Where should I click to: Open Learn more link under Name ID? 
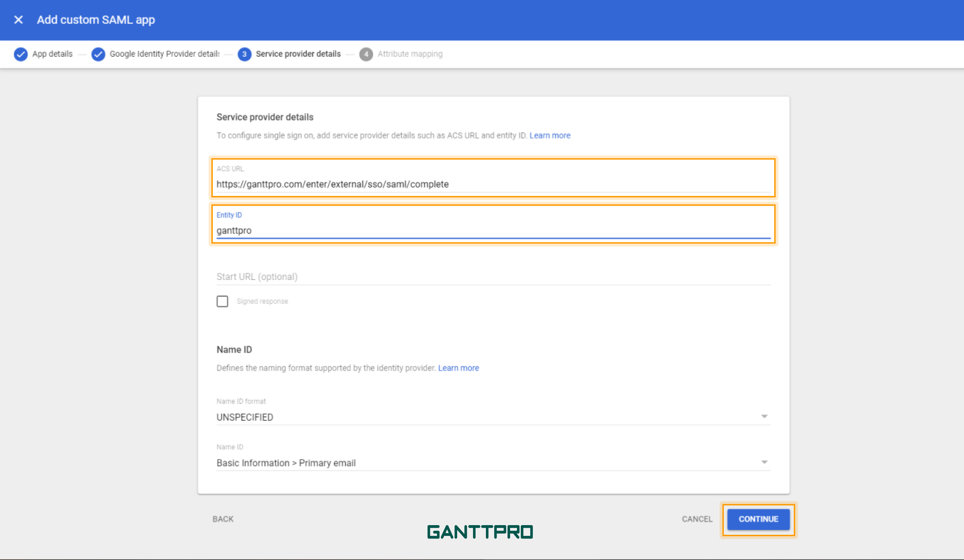click(458, 368)
